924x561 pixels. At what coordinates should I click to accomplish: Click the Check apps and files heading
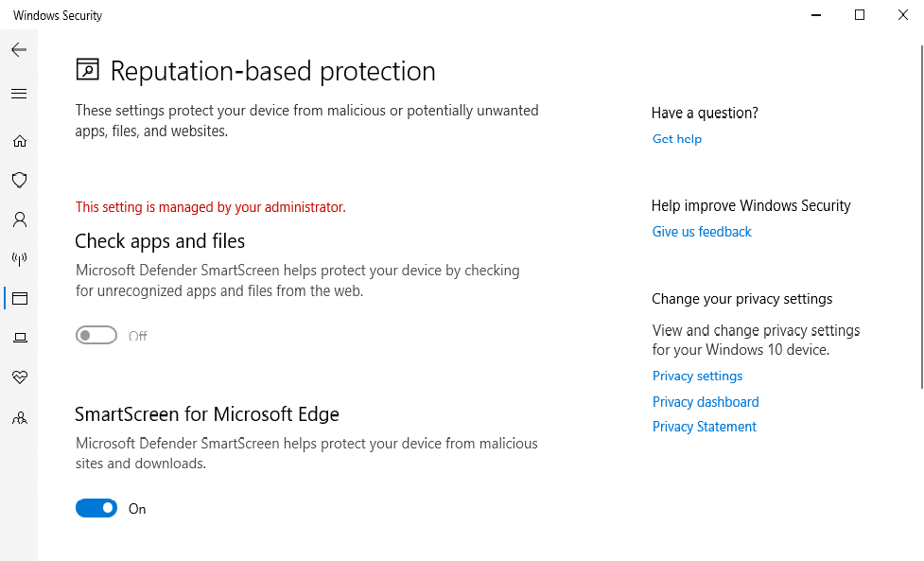(159, 241)
